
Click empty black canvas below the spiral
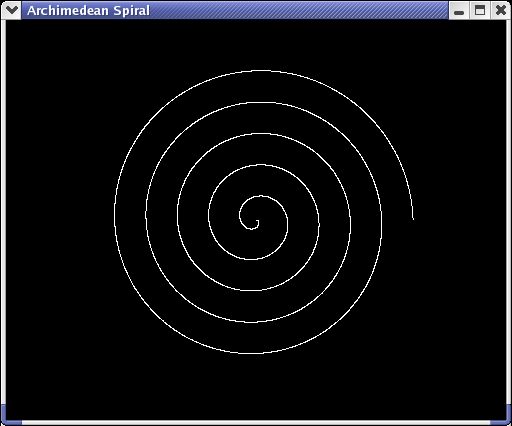pos(256,387)
